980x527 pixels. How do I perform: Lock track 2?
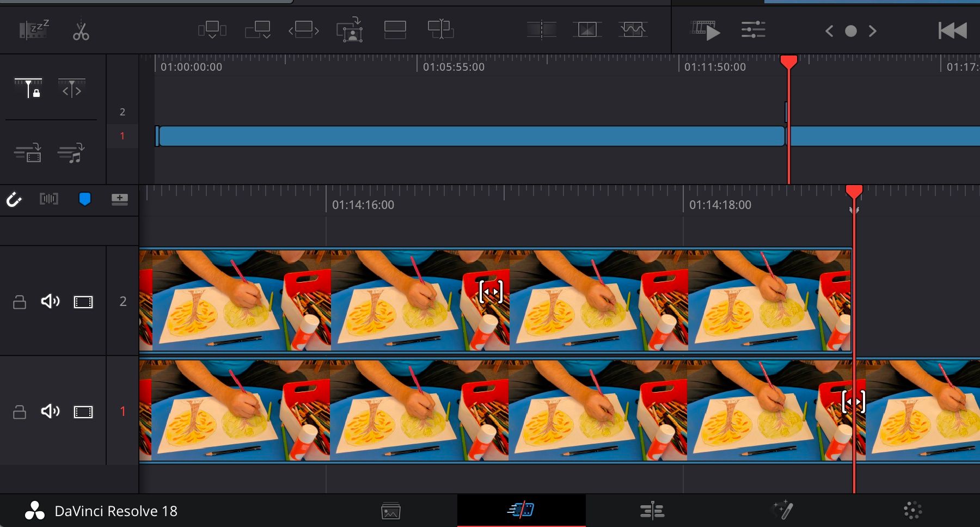tap(20, 302)
